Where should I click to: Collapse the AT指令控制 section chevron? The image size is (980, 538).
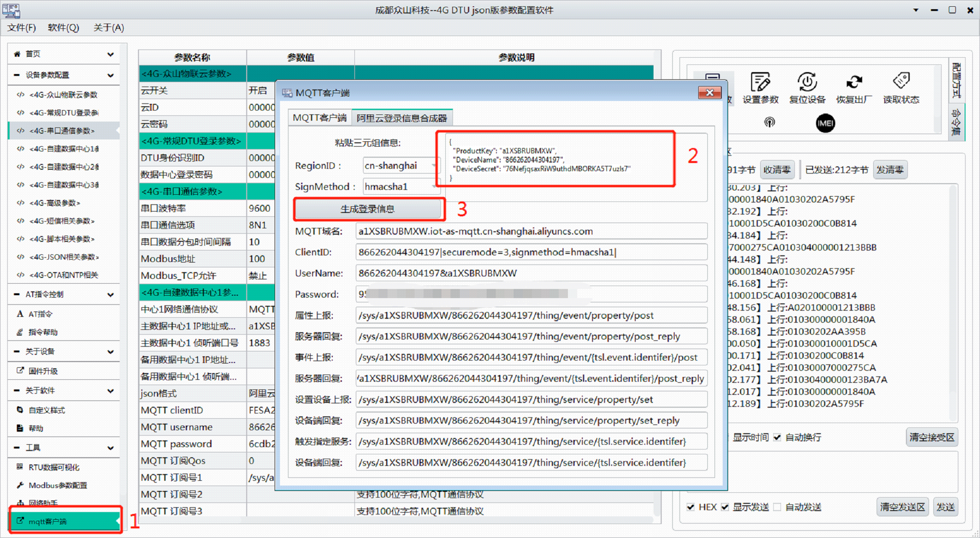tap(111, 295)
